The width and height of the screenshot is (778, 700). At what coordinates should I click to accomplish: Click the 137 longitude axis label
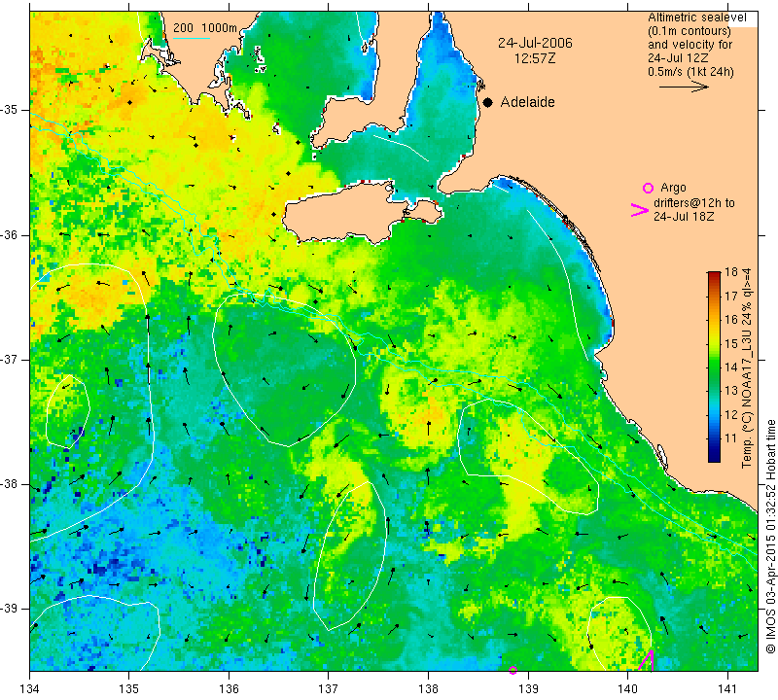point(328,689)
